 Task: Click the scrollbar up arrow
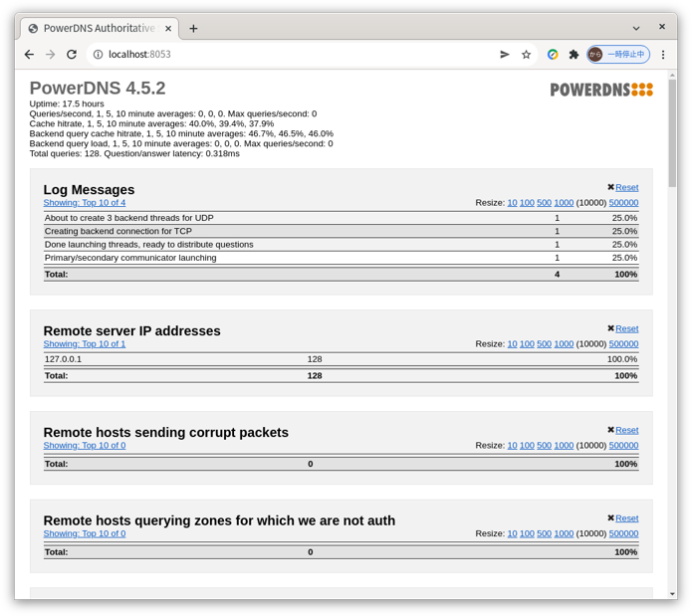click(x=672, y=74)
